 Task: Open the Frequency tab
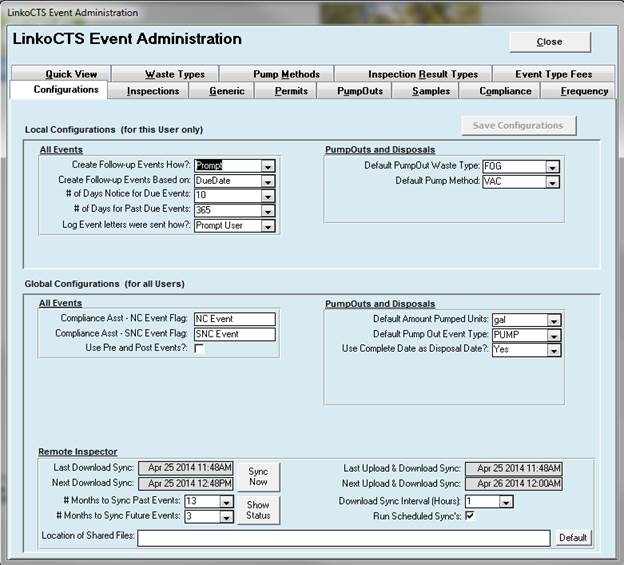point(584,91)
